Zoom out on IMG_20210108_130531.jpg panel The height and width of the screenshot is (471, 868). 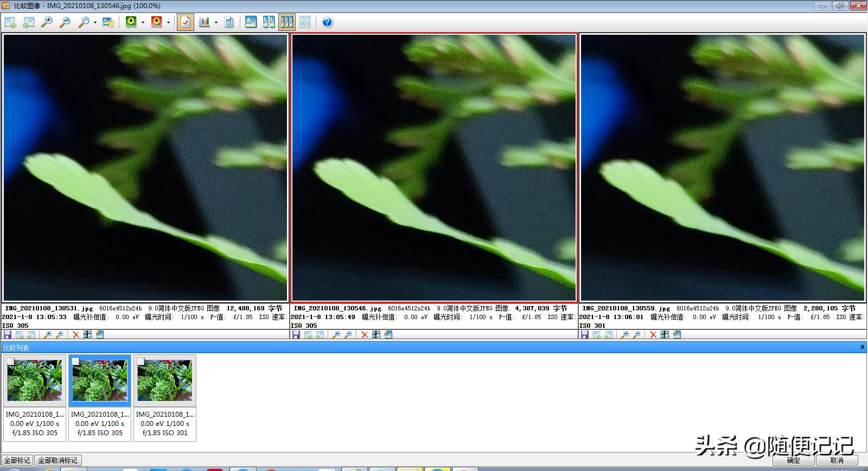pos(60,335)
